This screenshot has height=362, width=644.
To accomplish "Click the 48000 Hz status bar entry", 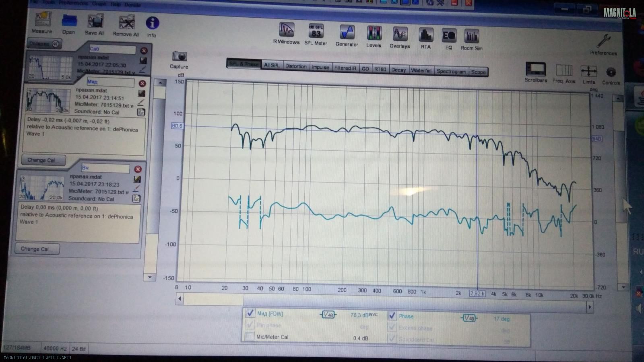I will tap(55, 348).
